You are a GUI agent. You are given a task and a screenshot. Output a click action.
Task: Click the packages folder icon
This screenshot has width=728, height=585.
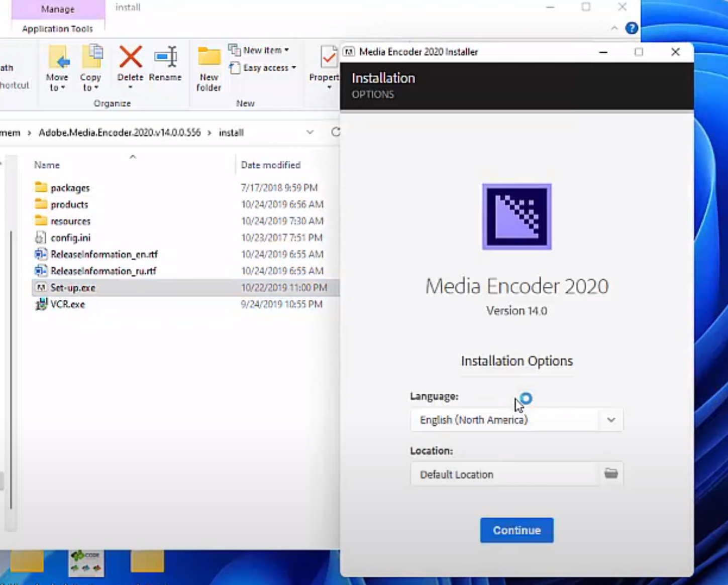(x=41, y=187)
